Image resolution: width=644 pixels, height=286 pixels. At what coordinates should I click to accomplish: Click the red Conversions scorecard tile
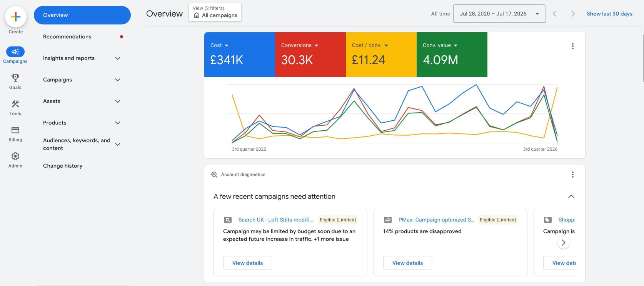(x=310, y=55)
